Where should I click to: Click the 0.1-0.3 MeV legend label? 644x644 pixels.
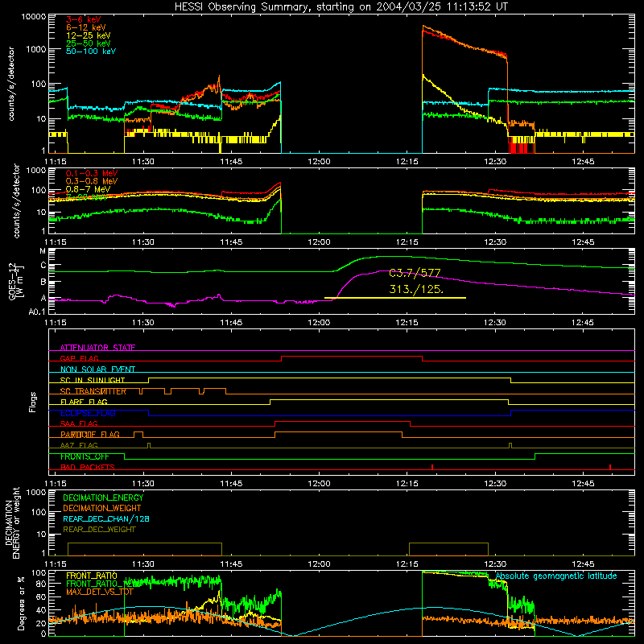pyautogui.click(x=92, y=173)
